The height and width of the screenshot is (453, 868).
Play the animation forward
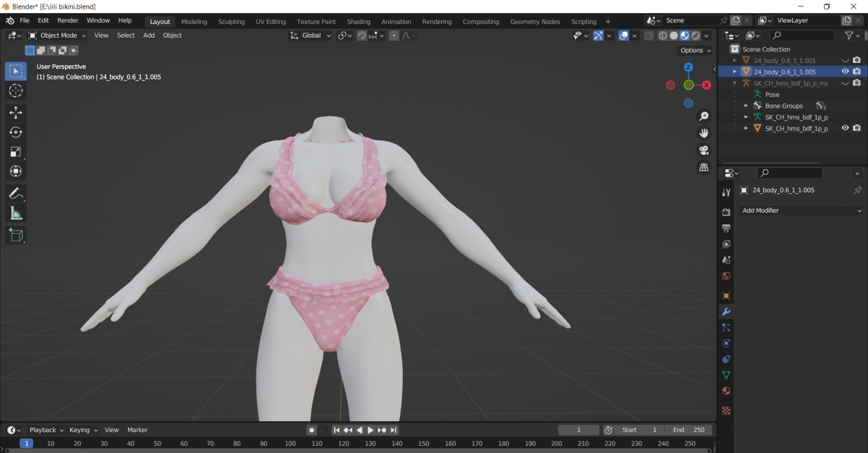370,430
